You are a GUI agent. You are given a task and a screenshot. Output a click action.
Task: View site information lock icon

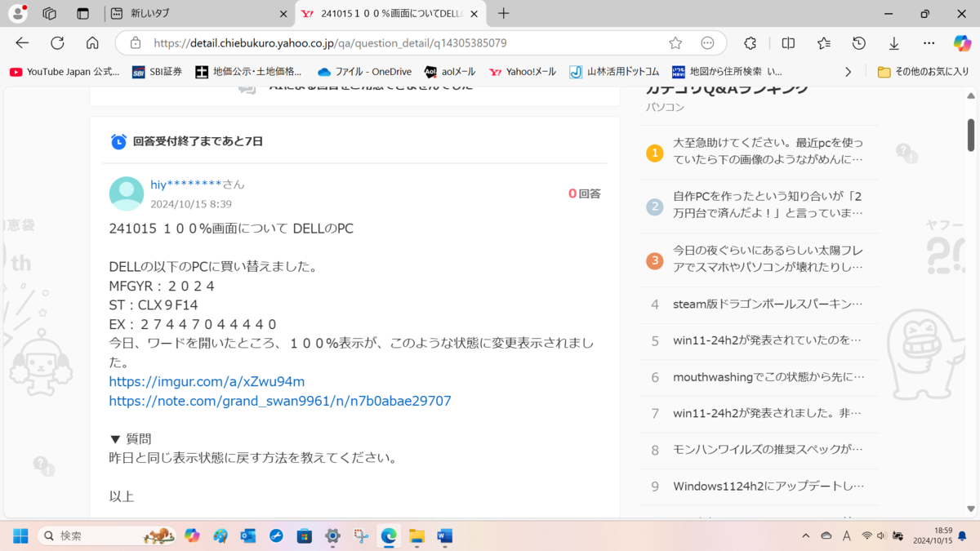coord(136,43)
